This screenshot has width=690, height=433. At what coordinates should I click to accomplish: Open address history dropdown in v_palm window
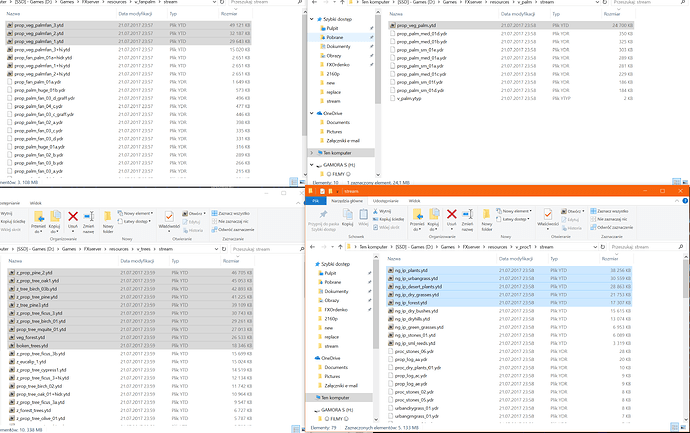(x=597, y=2)
